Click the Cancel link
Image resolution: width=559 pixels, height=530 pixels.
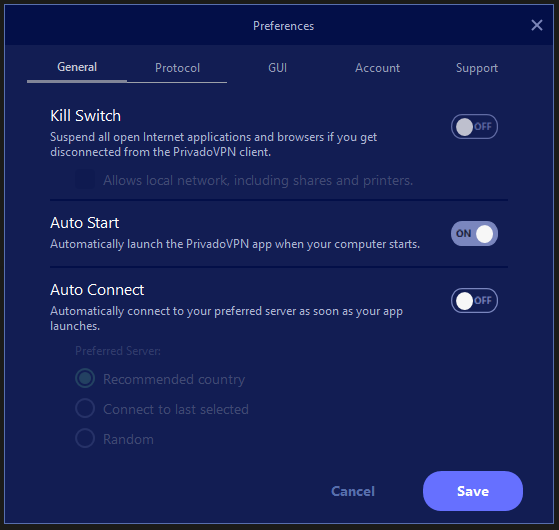click(x=353, y=491)
